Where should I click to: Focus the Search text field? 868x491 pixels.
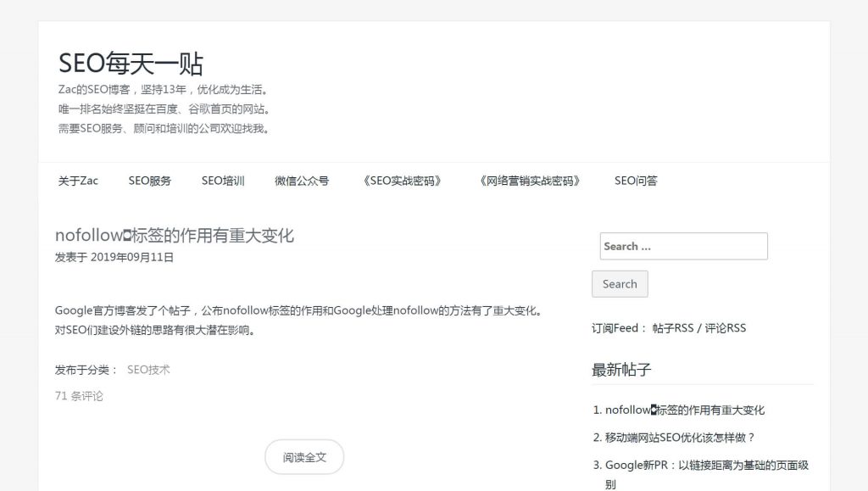tap(683, 246)
